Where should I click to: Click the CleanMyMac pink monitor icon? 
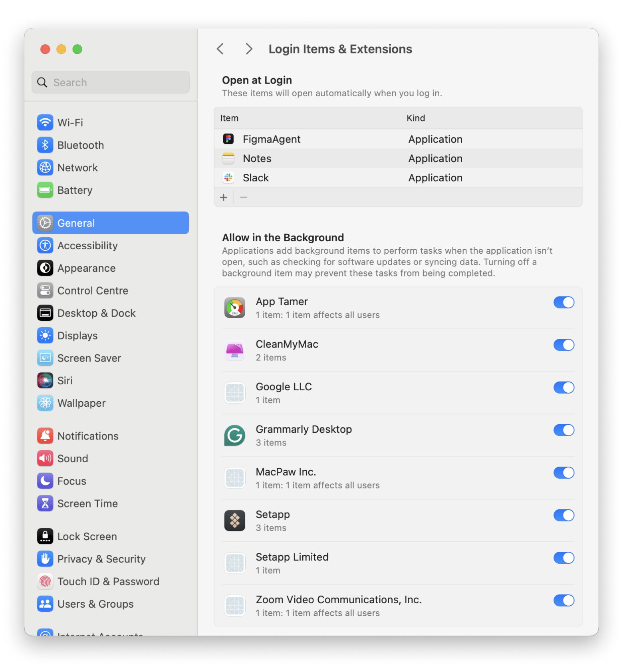pyautogui.click(x=235, y=350)
